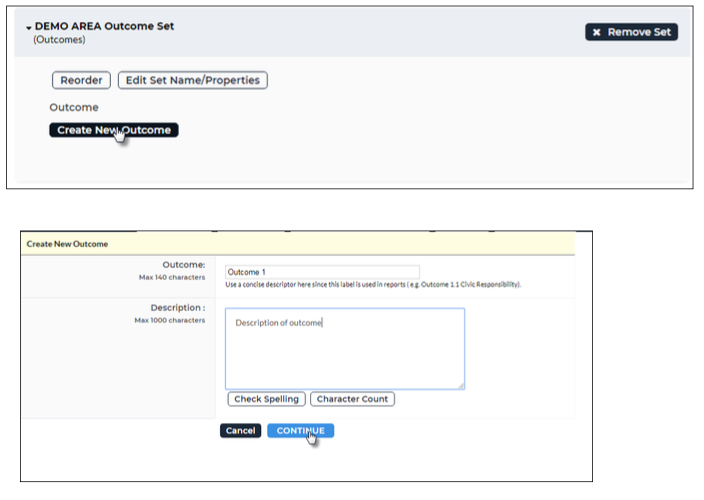Screen dimensions: 704x500
Task: Focus the Outcome name input field
Action: pos(322,272)
